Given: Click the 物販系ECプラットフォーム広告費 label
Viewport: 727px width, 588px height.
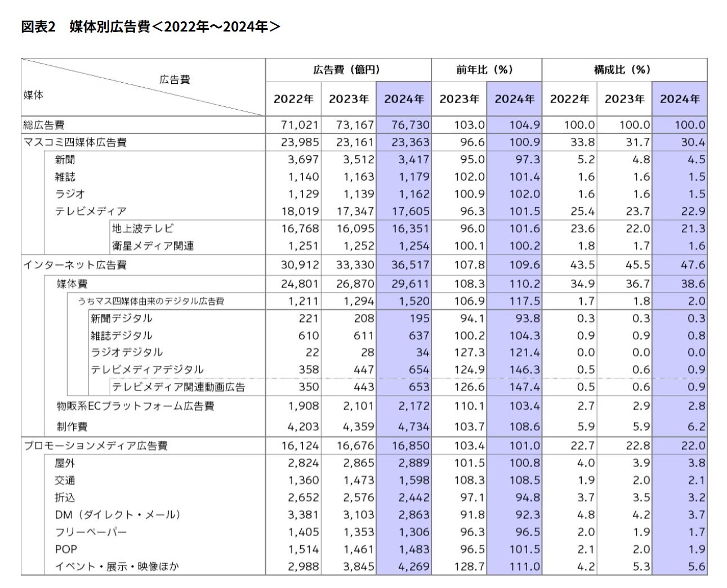Looking at the screenshot, I should 135,406.
